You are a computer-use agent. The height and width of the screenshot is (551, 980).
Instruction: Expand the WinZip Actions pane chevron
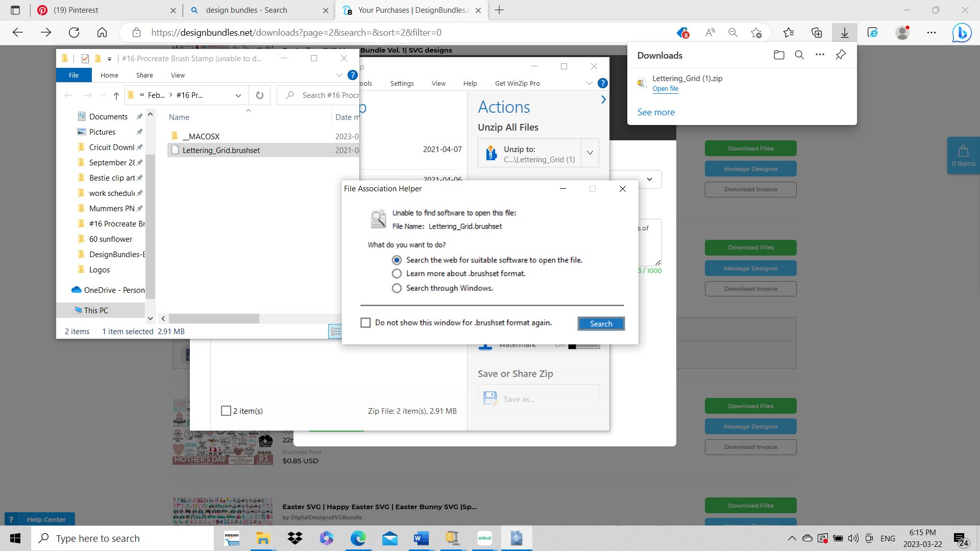603,100
